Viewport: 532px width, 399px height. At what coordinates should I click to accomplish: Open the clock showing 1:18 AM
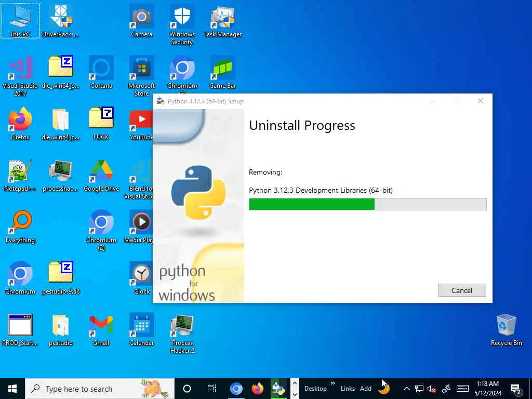tap(488, 389)
